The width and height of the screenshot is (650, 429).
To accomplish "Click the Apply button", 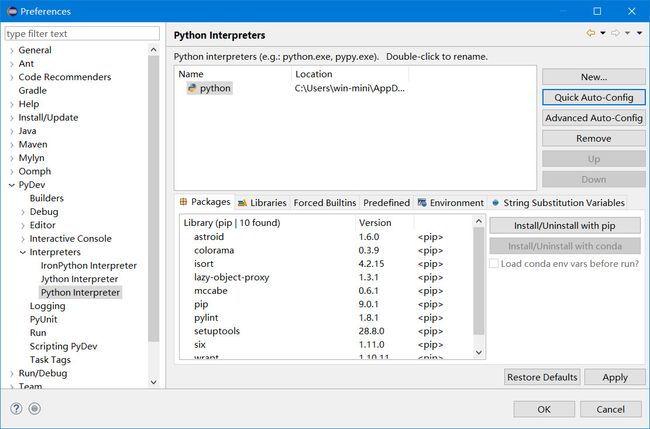I will 615,377.
